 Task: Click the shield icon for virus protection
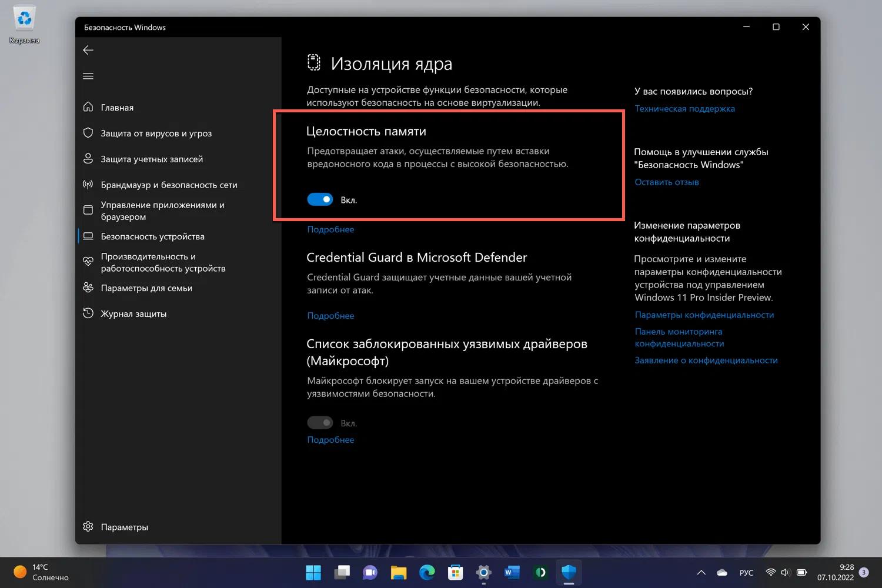[x=88, y=133]
